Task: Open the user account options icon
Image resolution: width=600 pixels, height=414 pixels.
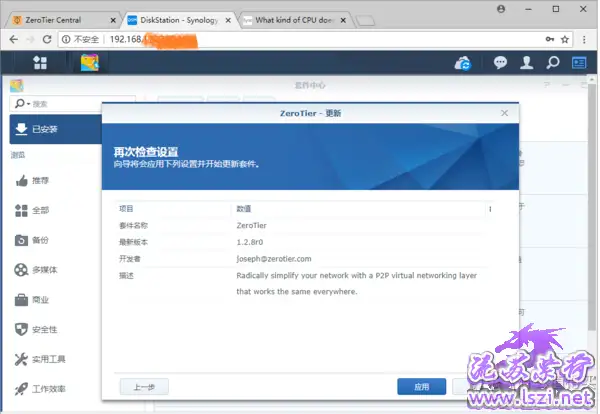Action: tap(527, 62)
